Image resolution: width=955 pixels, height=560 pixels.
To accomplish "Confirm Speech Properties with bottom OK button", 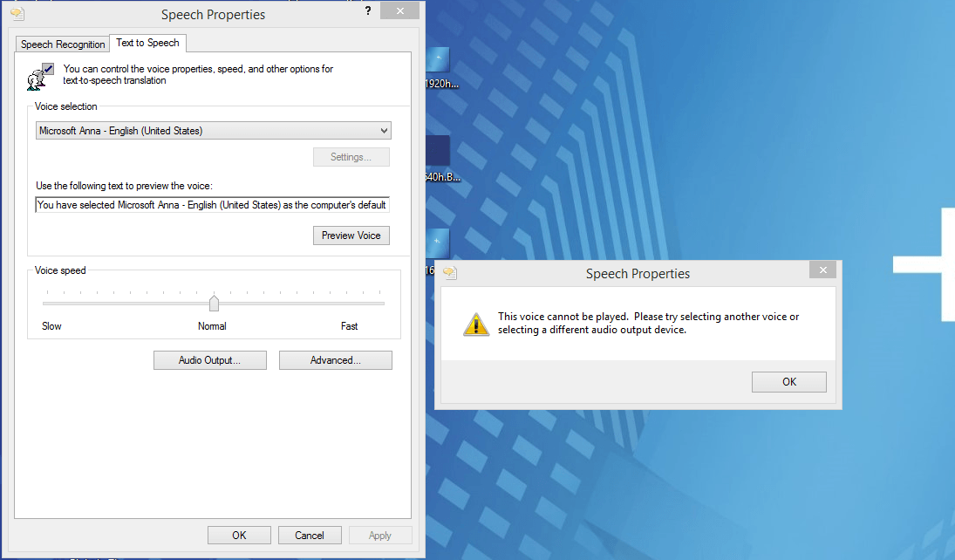I will [x=239, y=536].
